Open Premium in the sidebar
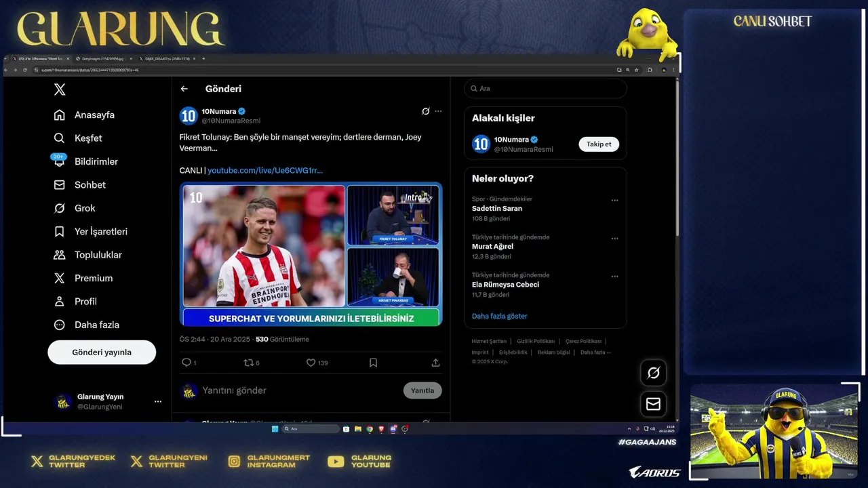 [83, 278]
